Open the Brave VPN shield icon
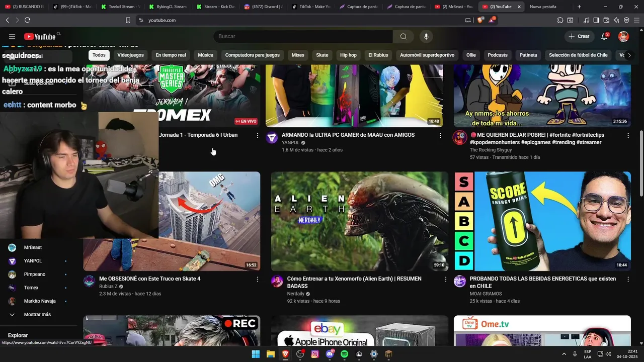Image resolution: width=644 pixels, height=362 pixels. 626,20
